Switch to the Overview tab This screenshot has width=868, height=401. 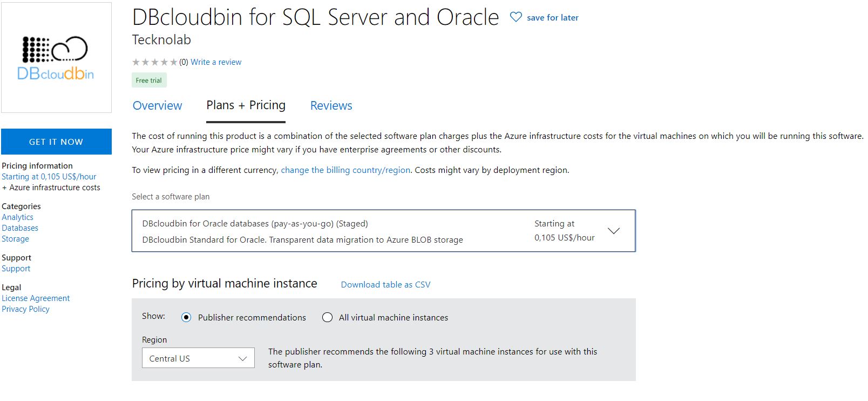pyautogui.click(x=157, y=105)
